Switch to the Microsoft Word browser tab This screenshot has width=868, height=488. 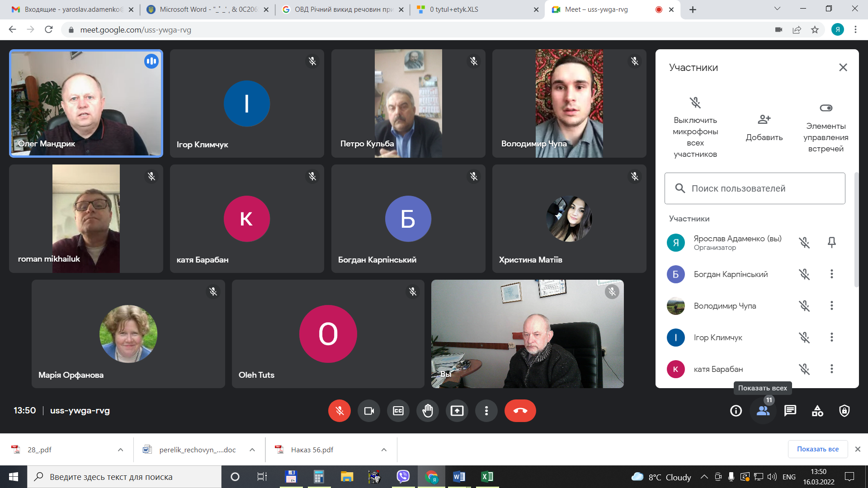coord(208,9)
